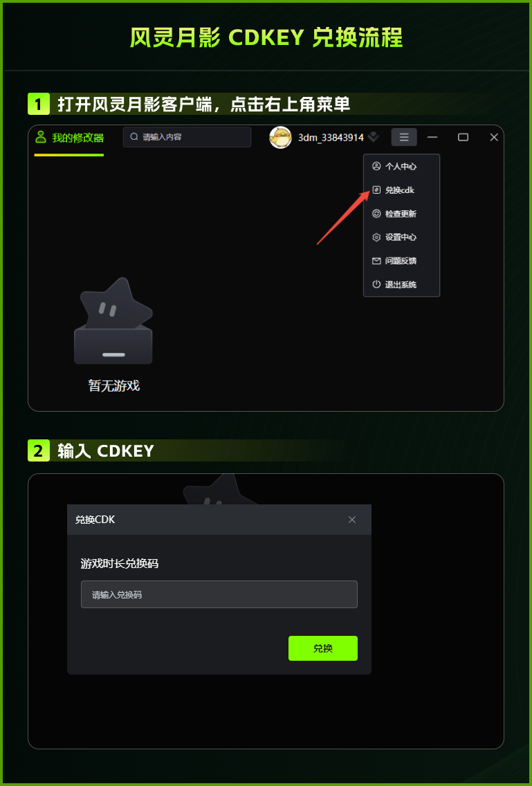The height and width of the screenshot is (786, 532).
Task: Close the 兑换CDK dialog
Action: pyautogui.click(x=352, y=520)
